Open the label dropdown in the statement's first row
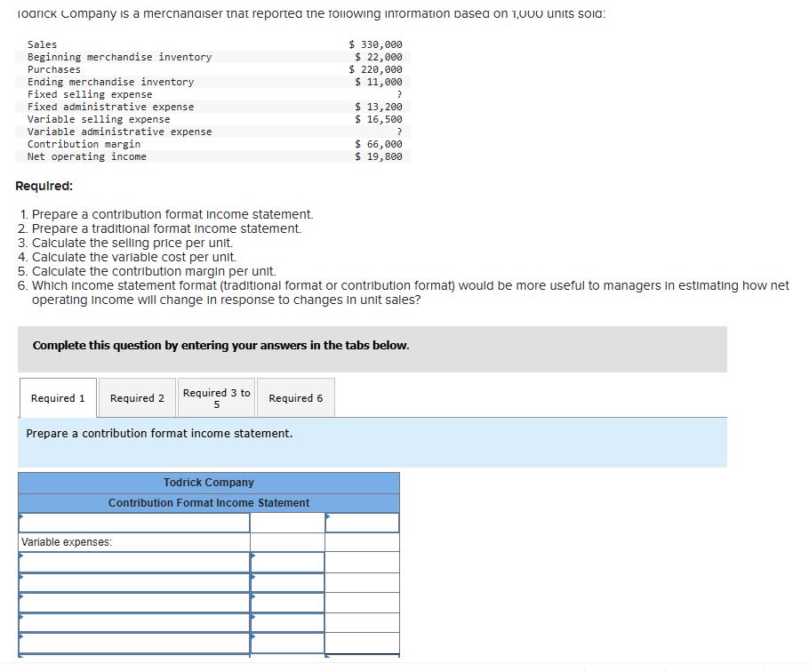The height and width of the screenshot is (672, 809). [x=20, y=517]
